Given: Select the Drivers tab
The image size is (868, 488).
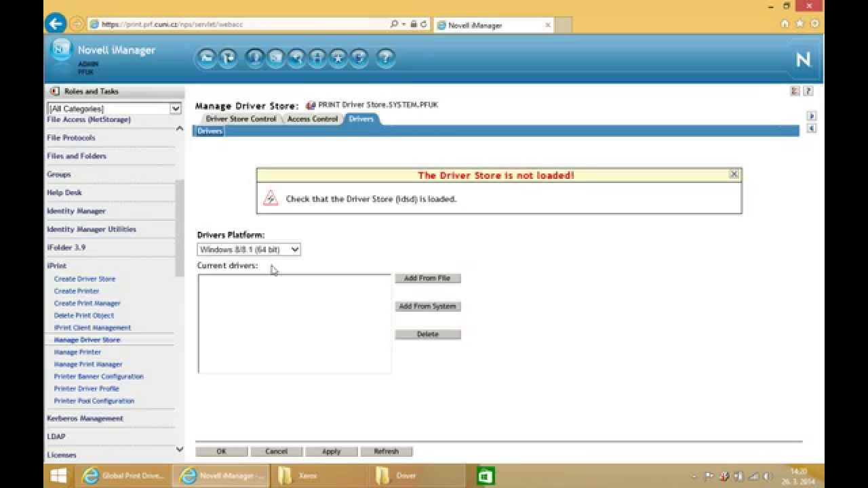Looking at the screenshot, I should tap(361, 119).
